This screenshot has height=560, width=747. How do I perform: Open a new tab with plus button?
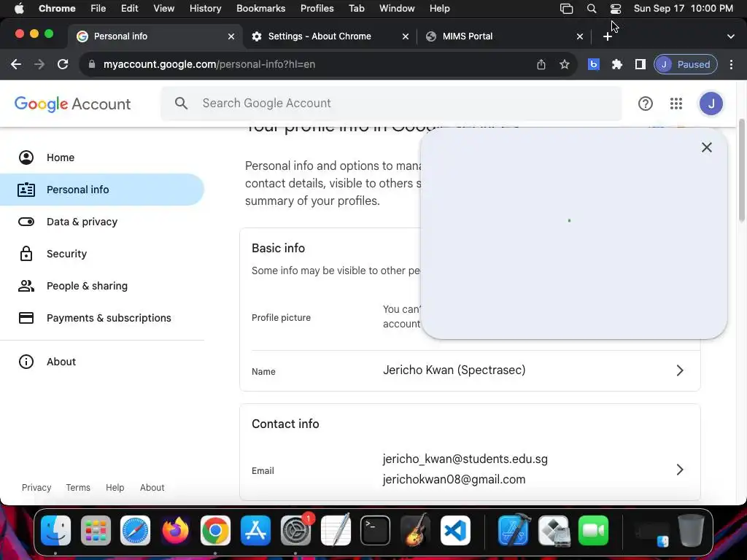pos(608,36)
